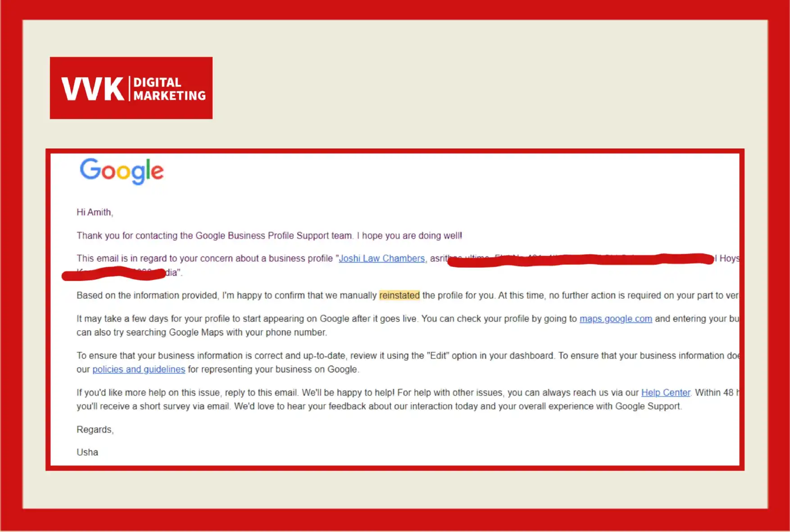The image size is (790, 532).
Task: Open the Help Center link
Action: tap(665, 392)
